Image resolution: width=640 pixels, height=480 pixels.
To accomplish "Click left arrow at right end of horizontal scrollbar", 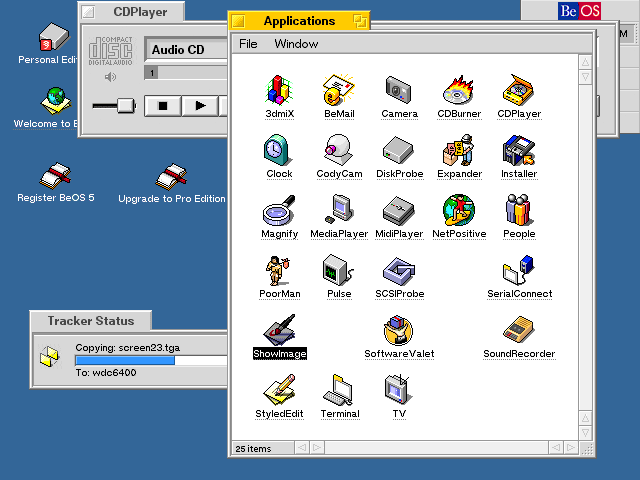I will tap(556, 448).
